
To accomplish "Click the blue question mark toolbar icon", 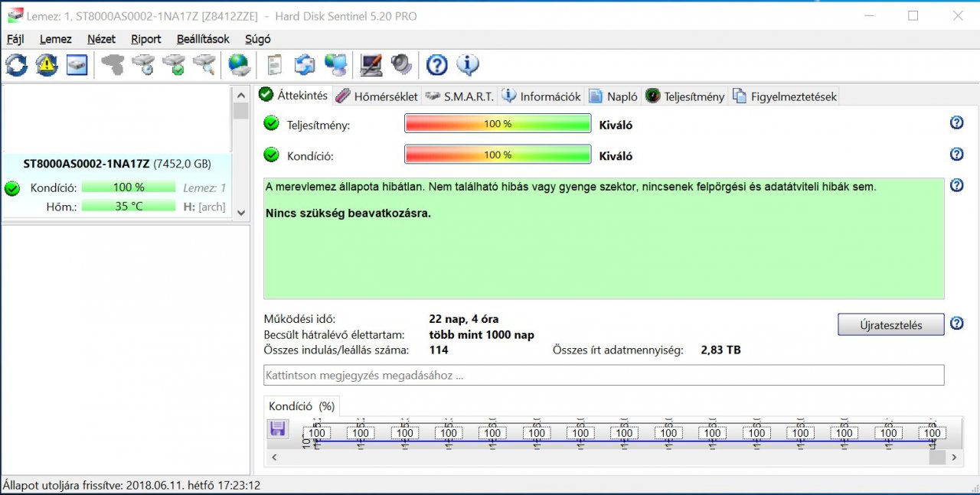I will point(436,65).
